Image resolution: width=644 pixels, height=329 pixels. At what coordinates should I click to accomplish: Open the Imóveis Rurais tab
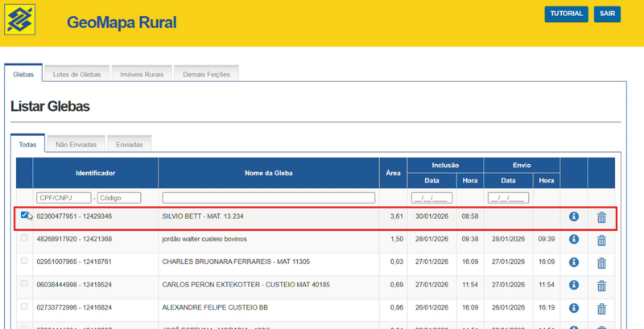pos(142,74)
